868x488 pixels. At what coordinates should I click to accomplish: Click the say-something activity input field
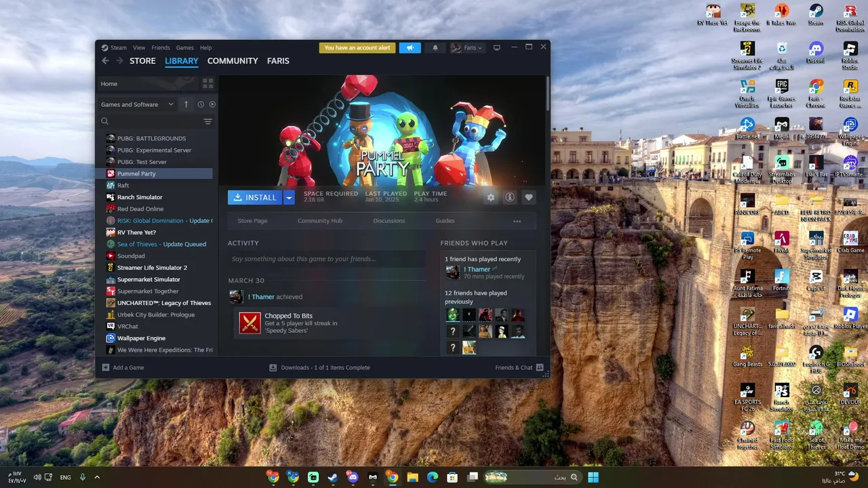pos(327,259)
